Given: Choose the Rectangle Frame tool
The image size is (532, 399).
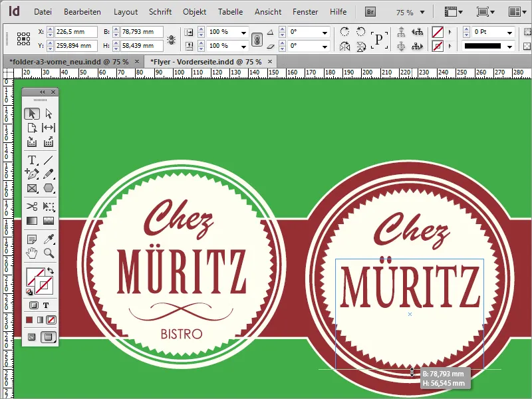Looking at the screenshot, I should [x=31, y=188].
